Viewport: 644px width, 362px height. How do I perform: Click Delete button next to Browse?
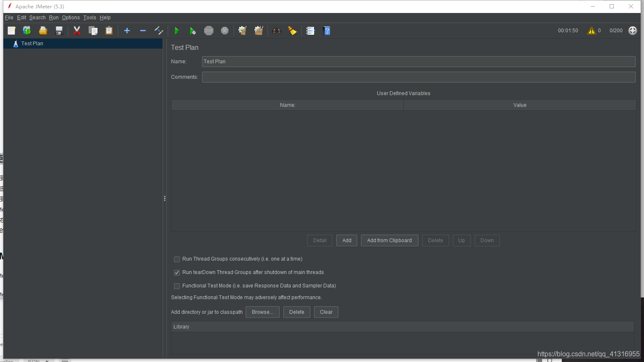click(297, 312)
